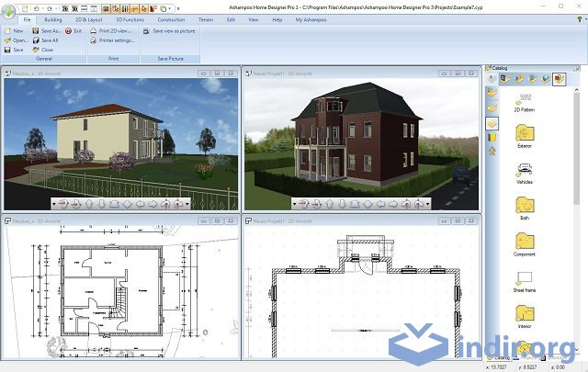Viewport: 588px width, 372px height.
Task: Click the Catalog up-one-level arrow icon
Action: coord(492,79)
